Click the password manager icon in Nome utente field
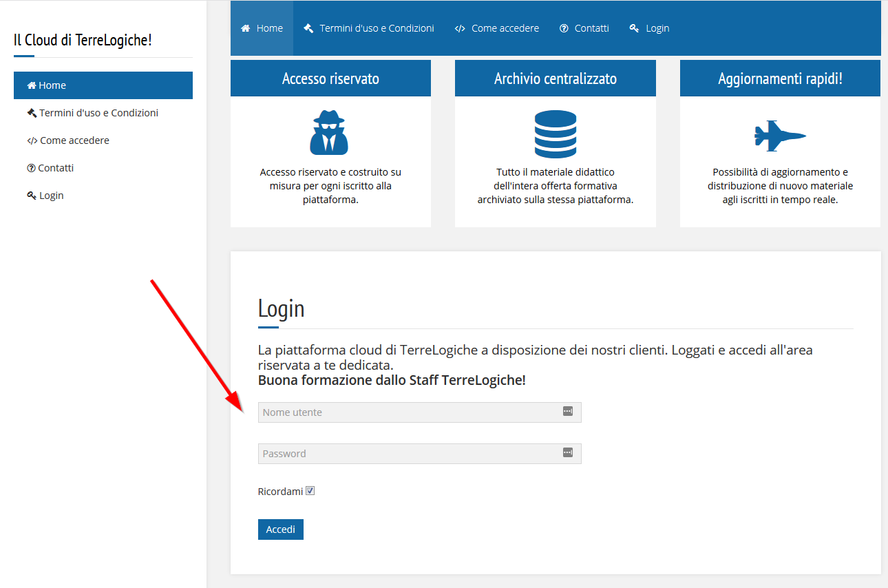 click(x=568, y=411)
